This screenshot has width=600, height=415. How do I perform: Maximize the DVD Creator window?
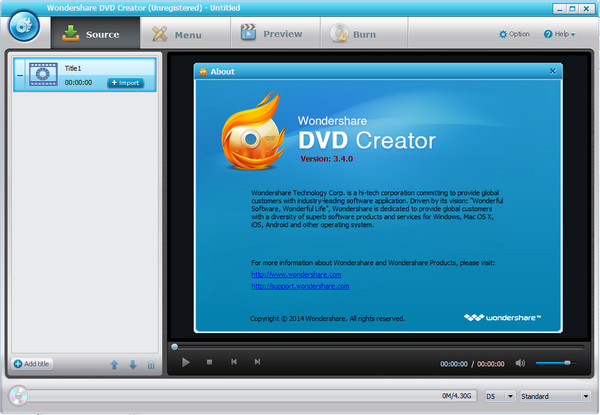pos(572,8)
